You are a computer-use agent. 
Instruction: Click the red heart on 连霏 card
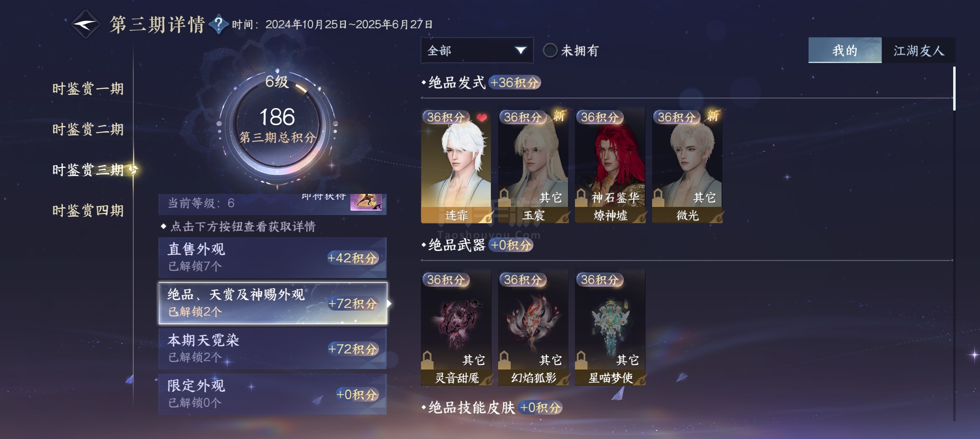(x=482, y=118)
